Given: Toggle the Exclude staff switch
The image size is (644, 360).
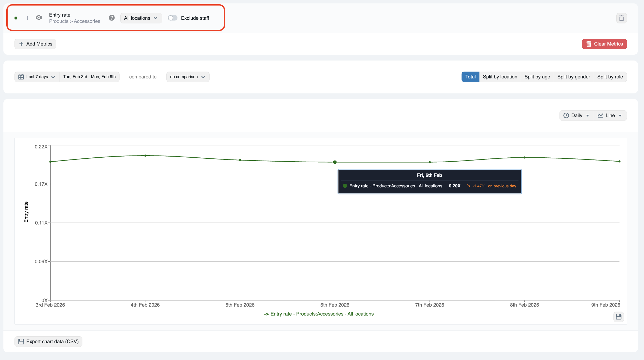Looking at the screenshot, I should point(173,18).
